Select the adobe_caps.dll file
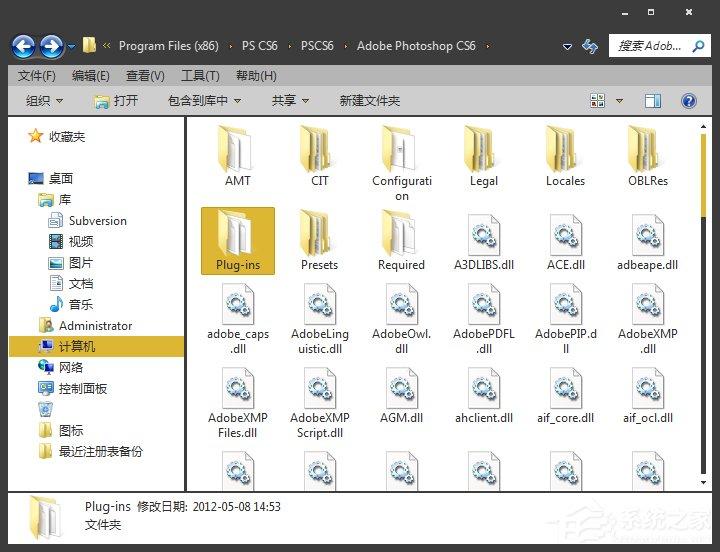This screenshot has width=720, height=552. pos(238,319)
